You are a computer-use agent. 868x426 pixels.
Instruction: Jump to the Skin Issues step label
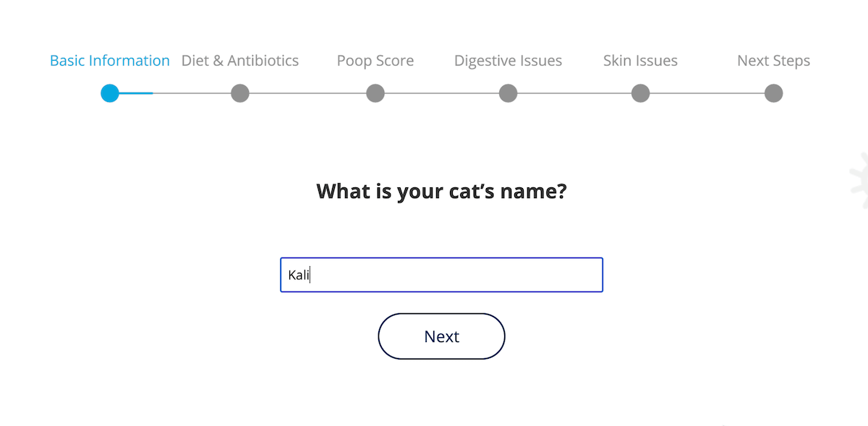(640, 61)
